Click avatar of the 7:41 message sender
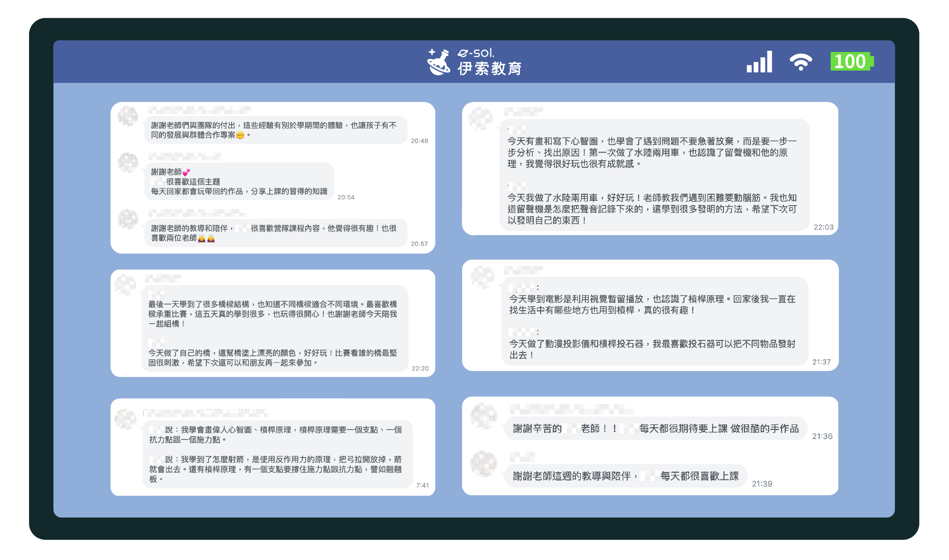The image size is (949, 560). pyautogui.click(x=126, y=419)
